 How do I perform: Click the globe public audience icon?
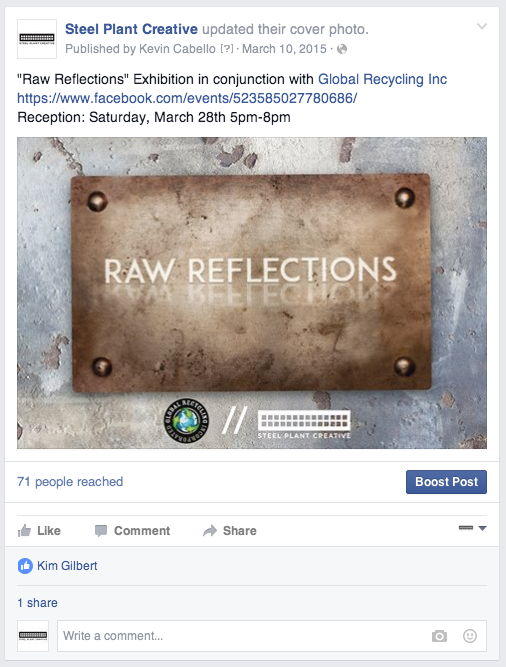coord(342,49)
